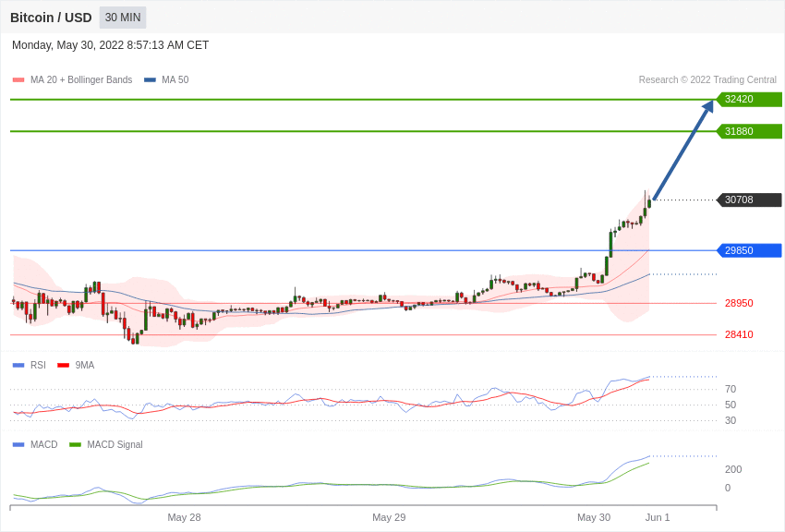Select the 32420 resistance price tag
Image resolution: width=785 pixels, height=532 pixels.
(x=749, y=99)
